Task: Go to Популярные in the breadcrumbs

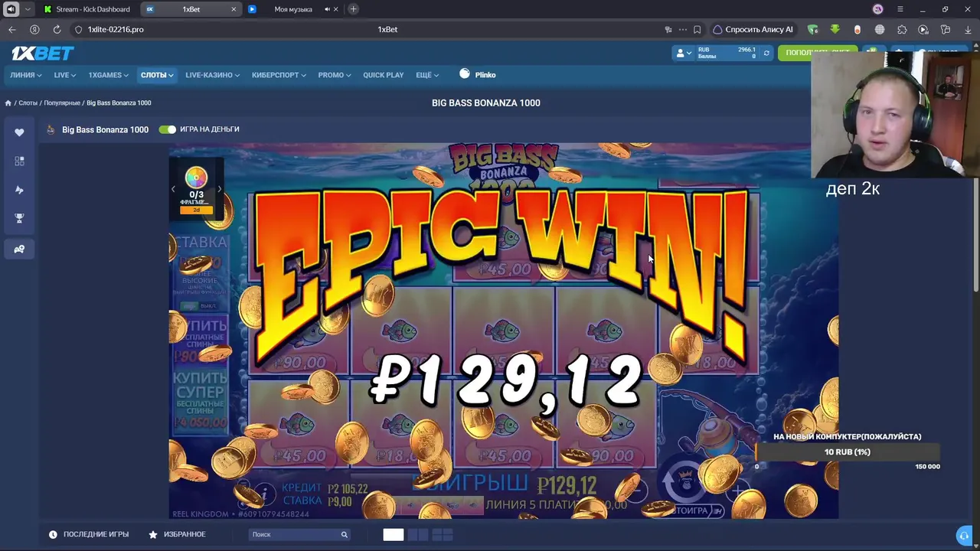Action: [x=62, y=103]
